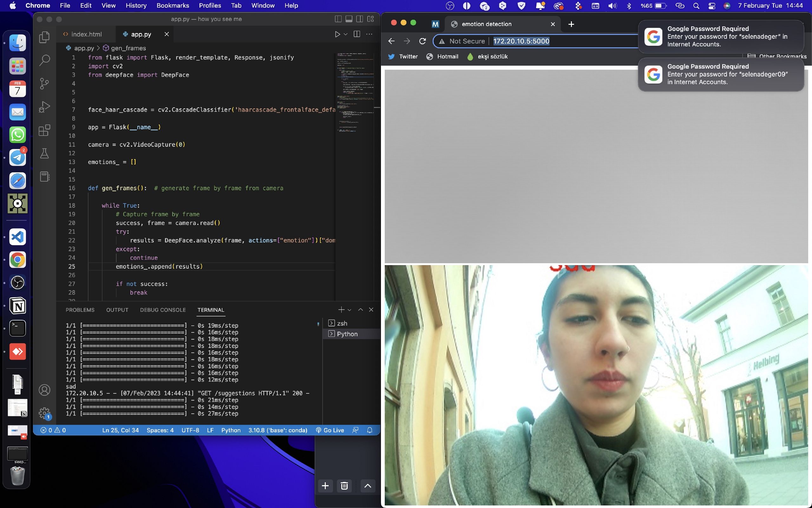
Task: Open the Profiles menu in menu bar
Action: point(210,5)
